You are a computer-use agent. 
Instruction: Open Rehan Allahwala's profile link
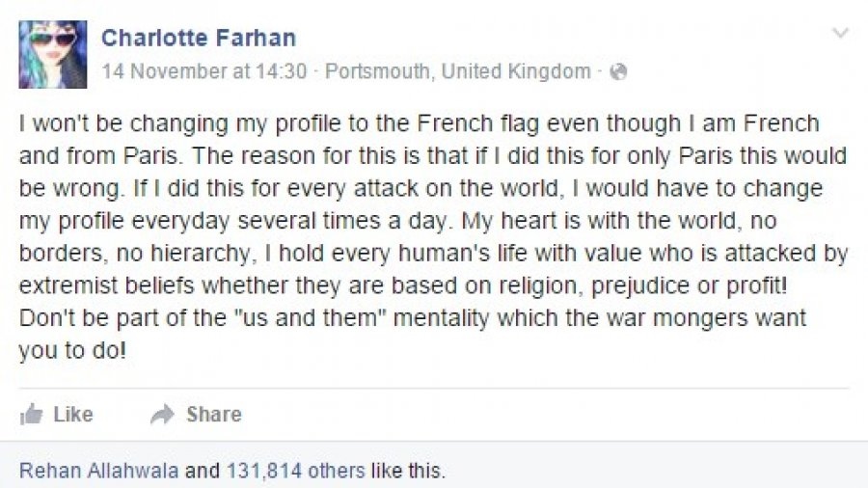pyautogui.click(x=99, y=472)
